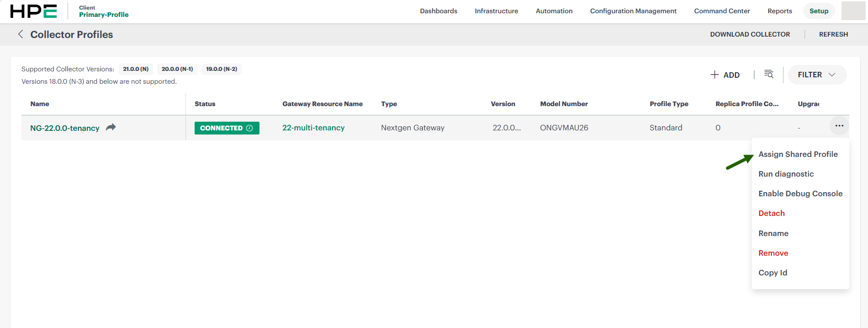Open the Infrastructure menu
868x328 pixels.
click(497, 11)
